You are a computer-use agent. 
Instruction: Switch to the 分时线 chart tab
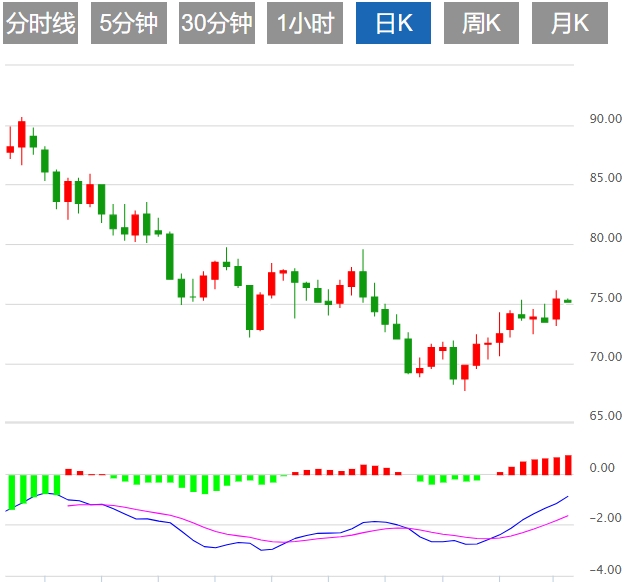pyautogui.click(x=40, y=23)
